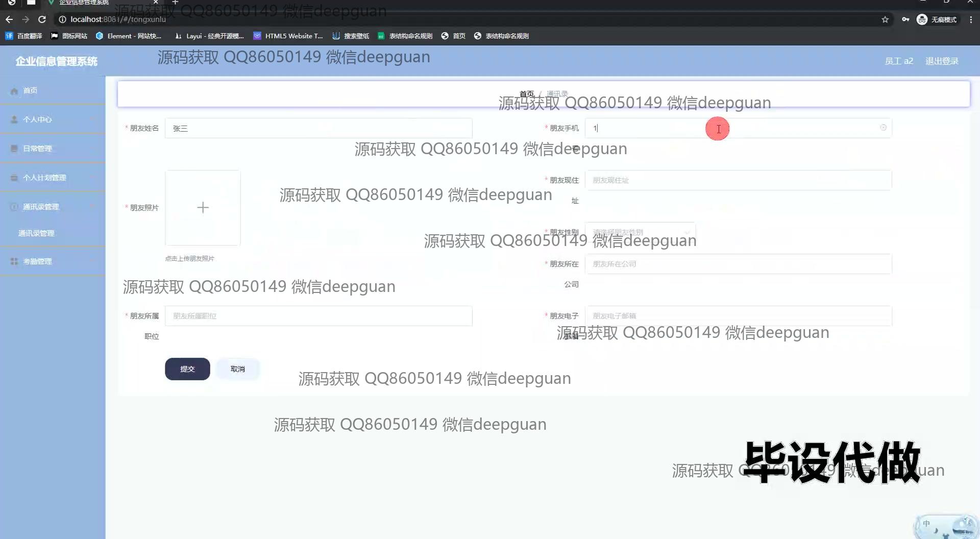The width and height of the screenshot is (980, 539).
Task: Click the 退出登录 logout link
Action: [942, 61]
